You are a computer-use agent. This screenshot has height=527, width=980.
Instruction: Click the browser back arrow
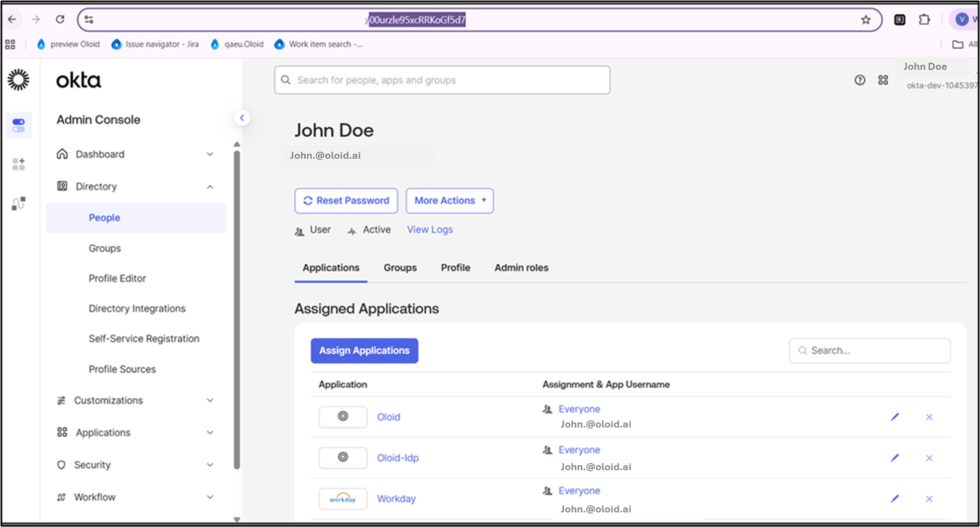12,20
